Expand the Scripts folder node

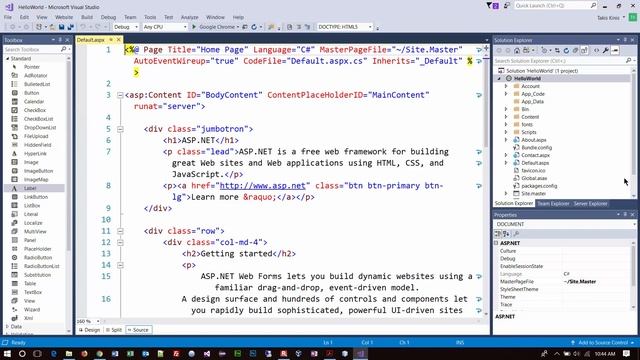[x=506, y=132]
